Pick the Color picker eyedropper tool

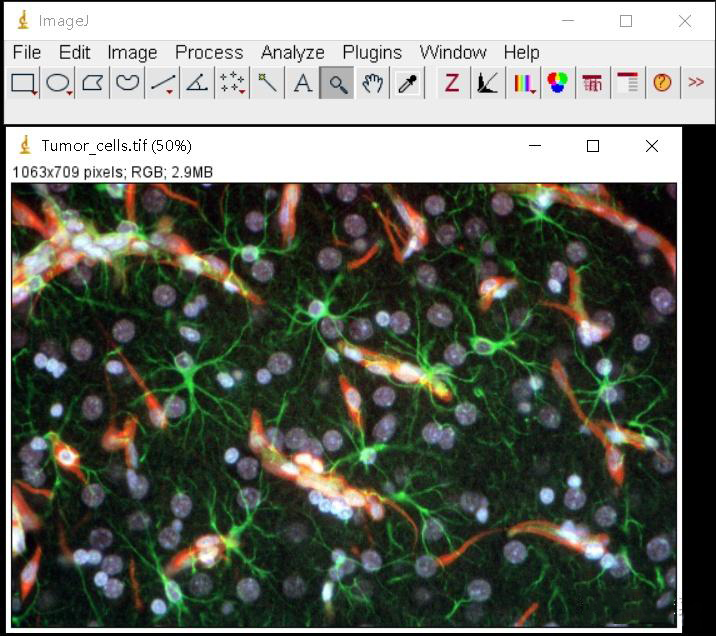(x=407, y=83)
